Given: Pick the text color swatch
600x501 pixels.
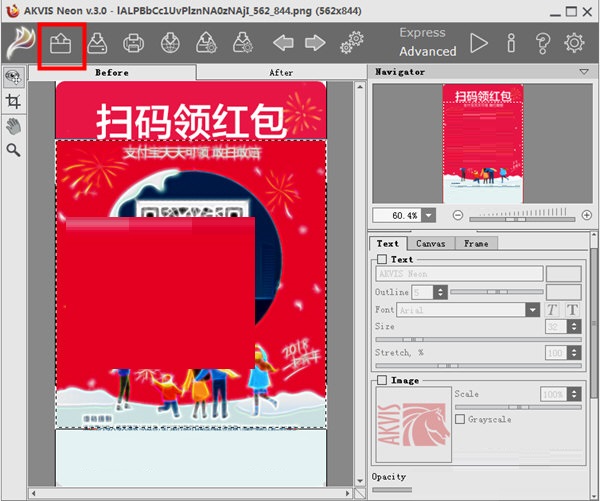Looking at the screenshot, I should click(x=564, y=274).
